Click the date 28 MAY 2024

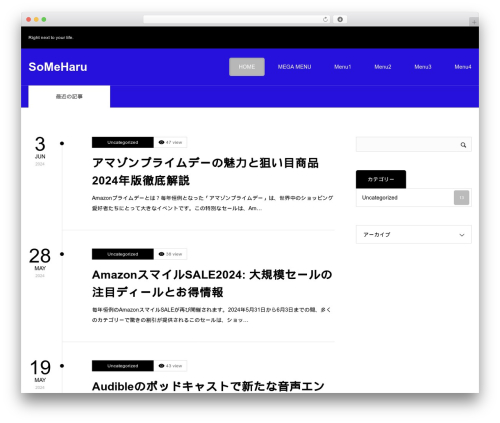point(40,262)
